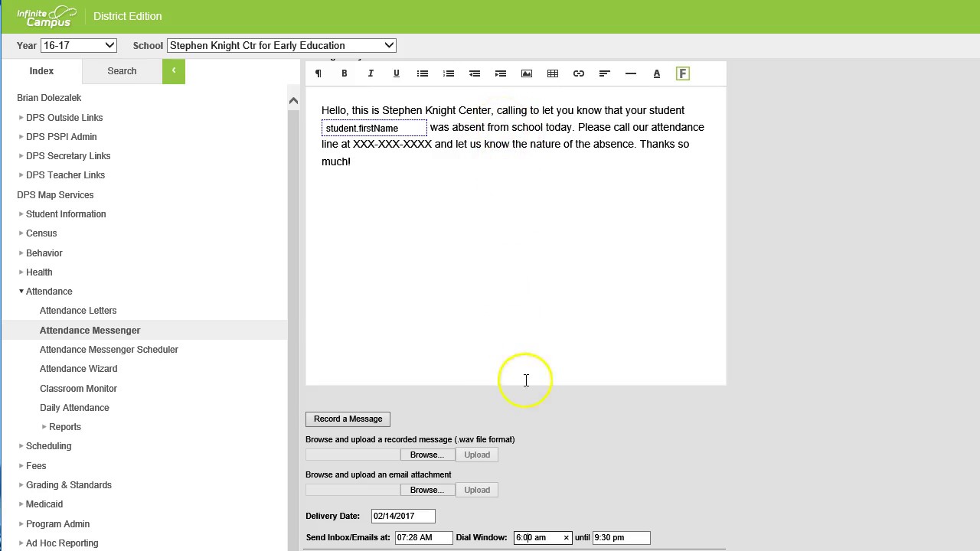The image size is (980, 551).
Task: Open the School selection dropdown
Action: click(x=281, y=45)
